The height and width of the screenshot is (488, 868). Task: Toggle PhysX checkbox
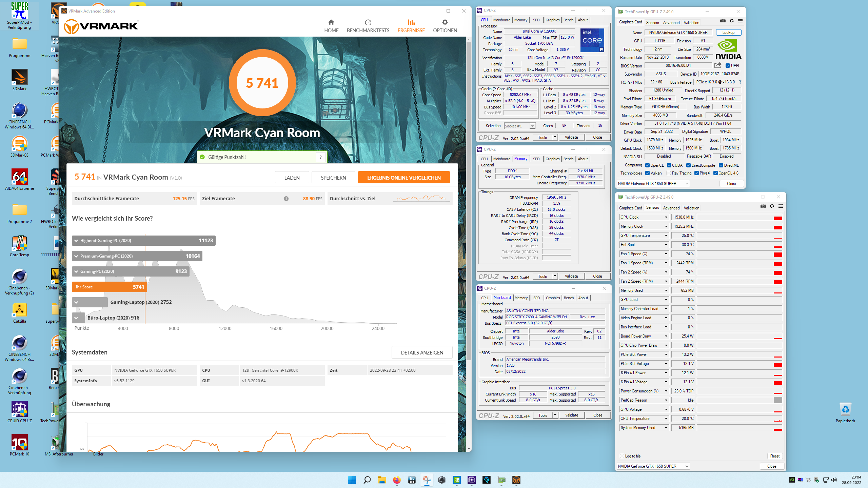click(696, 173)
